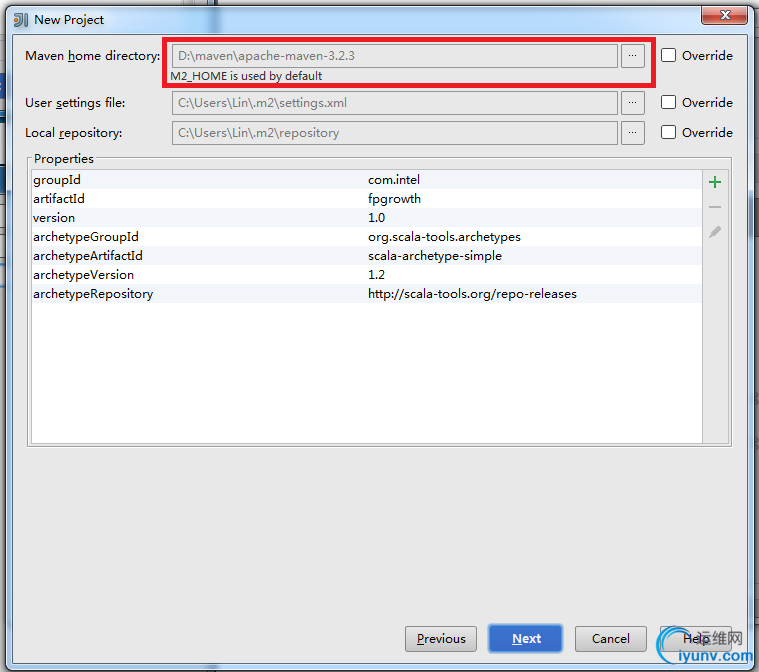Browse for User settings file
This screenshot has width=759, height=672.
(x=633, y=103)
